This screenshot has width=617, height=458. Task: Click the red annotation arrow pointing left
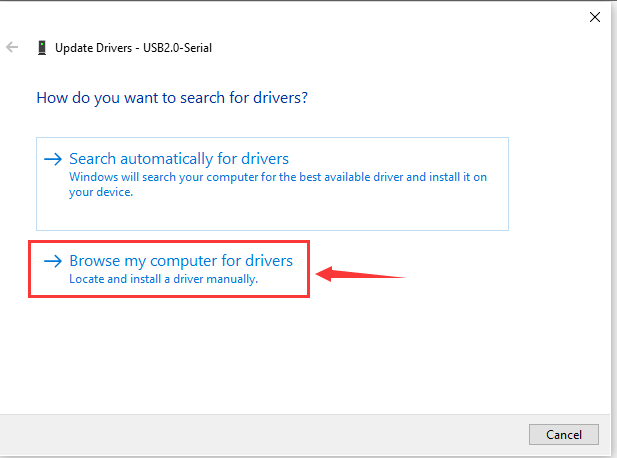(360, 274)
